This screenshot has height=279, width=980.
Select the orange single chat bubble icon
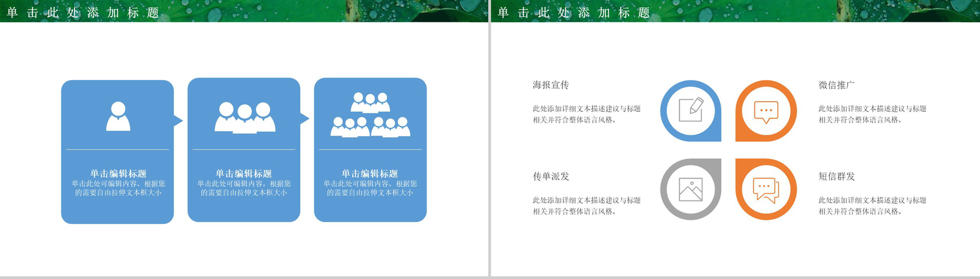click(x=766, y=112)
